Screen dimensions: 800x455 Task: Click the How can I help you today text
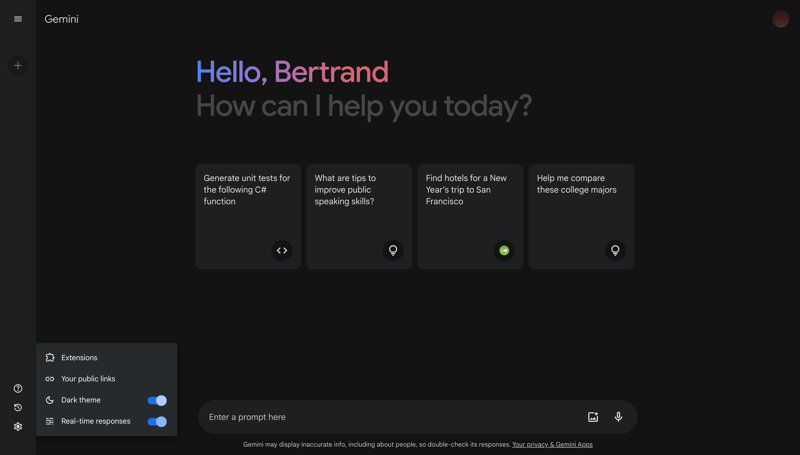pyautogui.click(x=364, y=106)
